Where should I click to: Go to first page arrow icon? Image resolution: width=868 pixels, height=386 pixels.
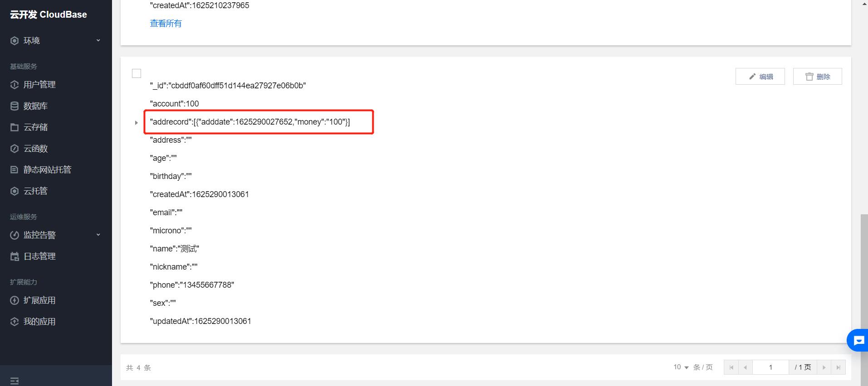coord(731,367)
